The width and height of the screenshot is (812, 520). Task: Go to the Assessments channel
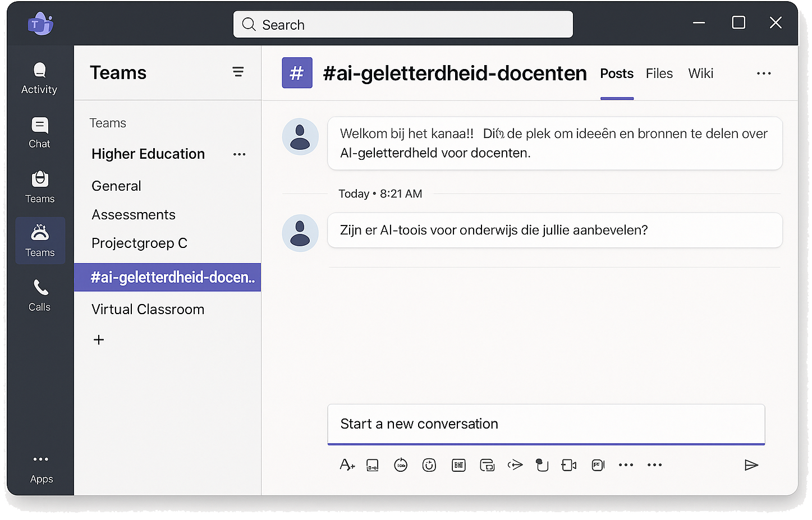coord(134,214)
